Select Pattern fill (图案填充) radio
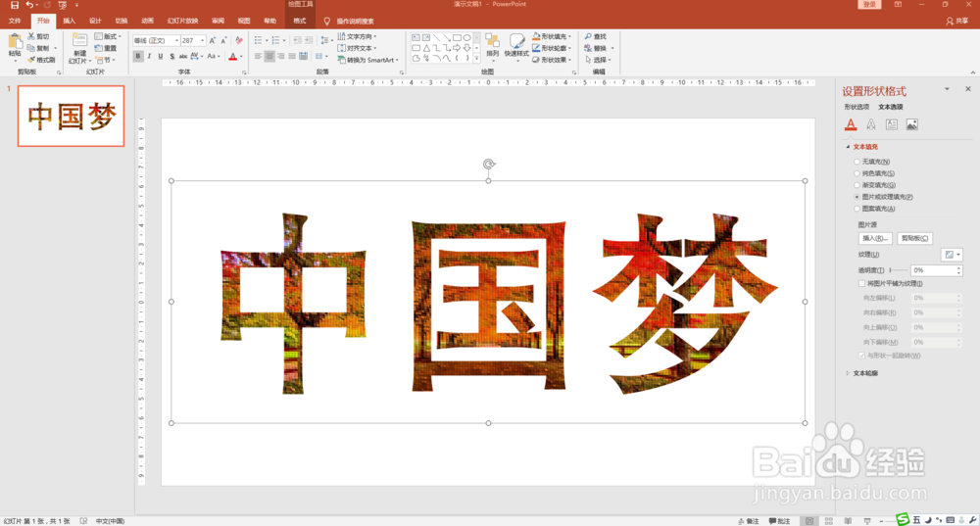980x526 pixels. 857,209
